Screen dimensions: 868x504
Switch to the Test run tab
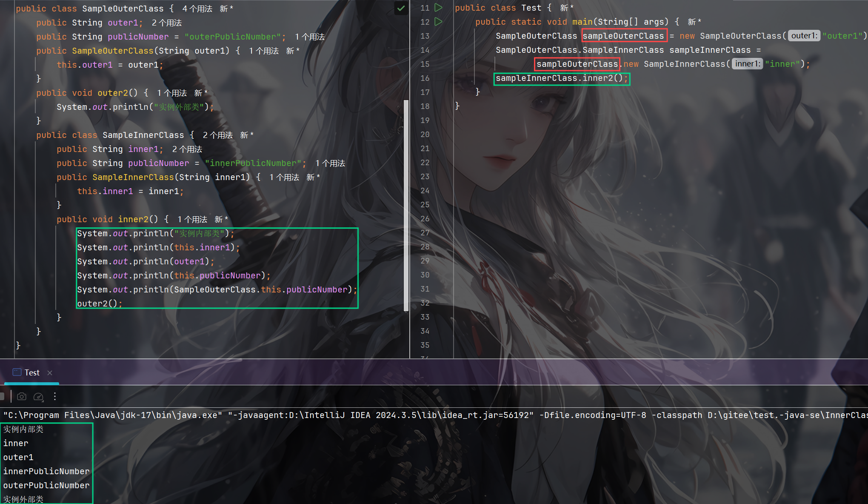pos(32,372)
